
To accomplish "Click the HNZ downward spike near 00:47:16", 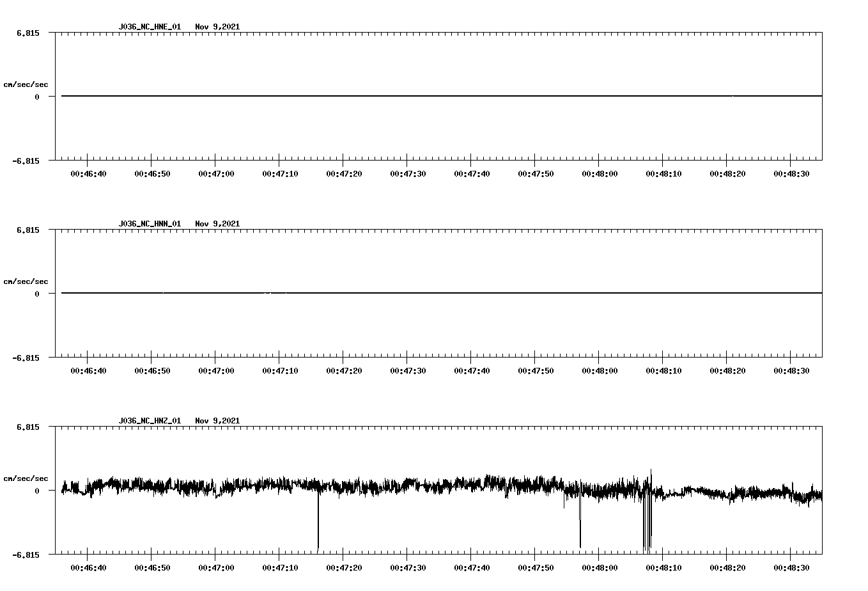I will (318, 521).
